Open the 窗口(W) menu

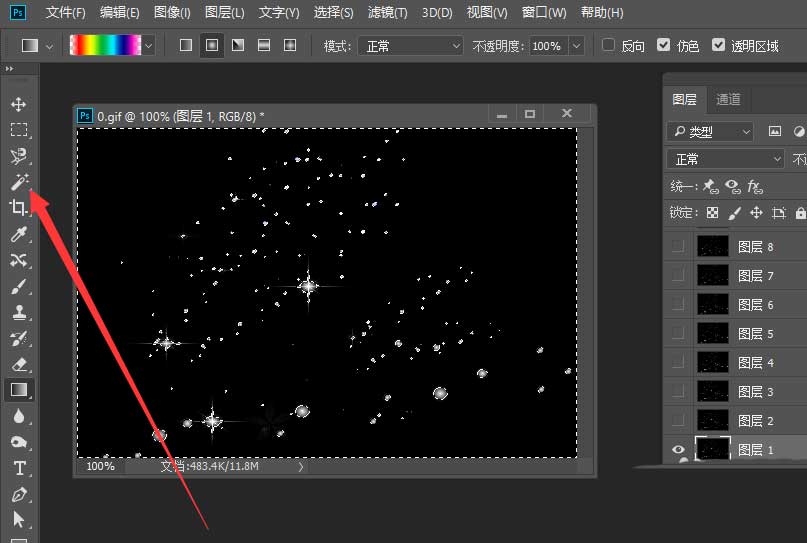543,12
